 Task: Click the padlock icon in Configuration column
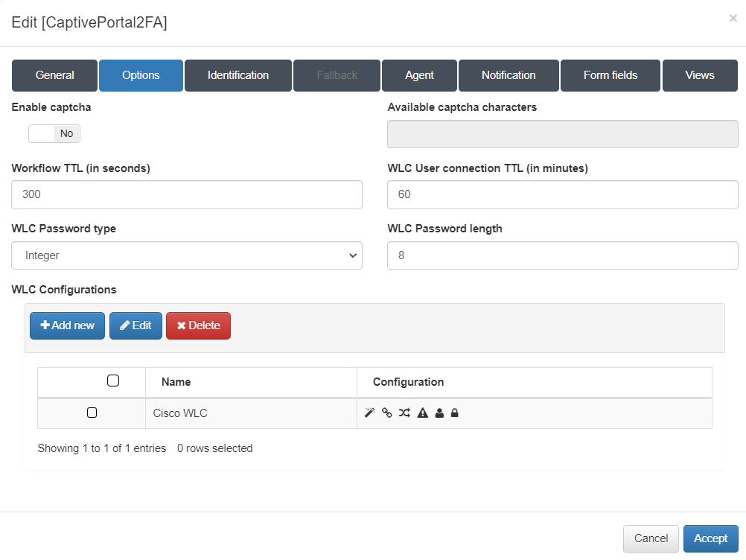click(455, 413)
